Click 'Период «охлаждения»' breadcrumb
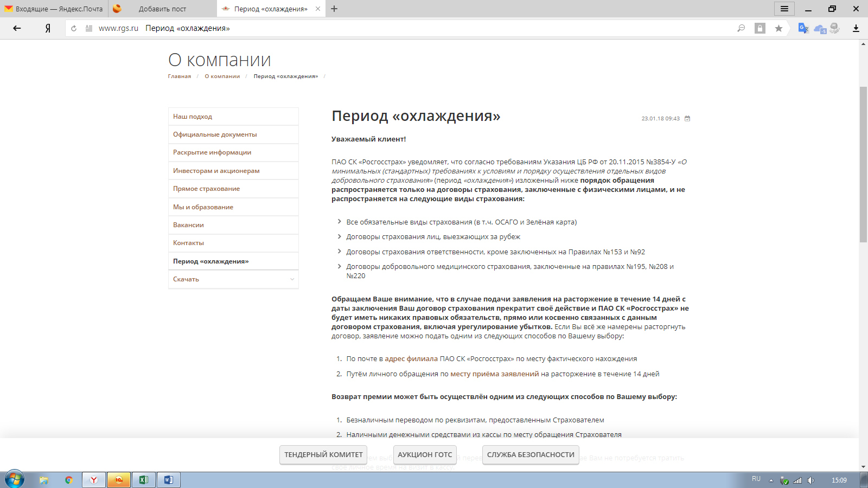The image size is (868, 488). pyautogui.click(x=286, y=76)
